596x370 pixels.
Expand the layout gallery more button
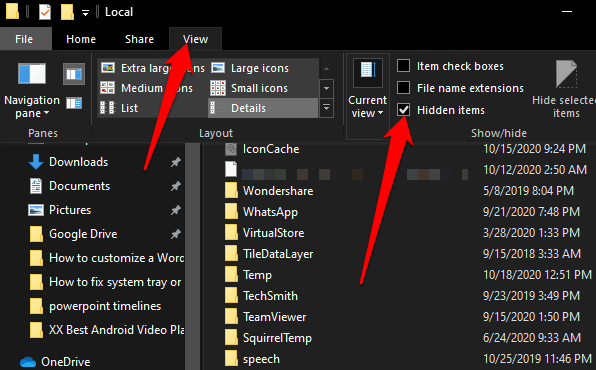pos(327,108)
